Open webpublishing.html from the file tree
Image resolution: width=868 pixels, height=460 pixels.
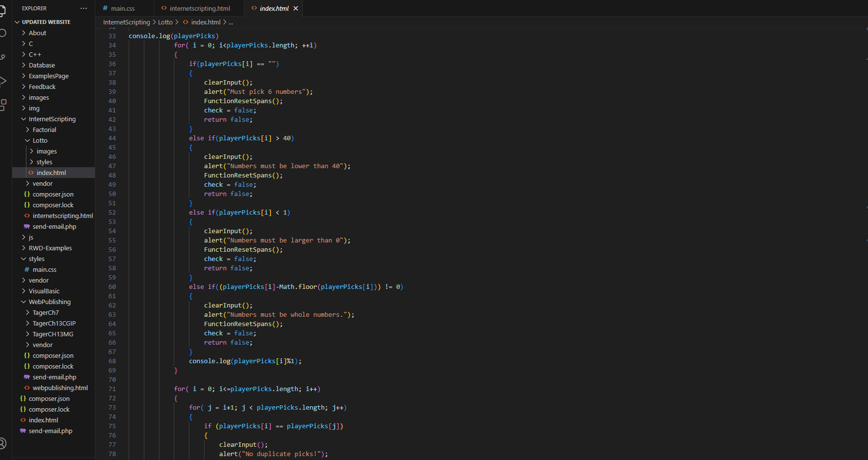(x=60, y=388)
